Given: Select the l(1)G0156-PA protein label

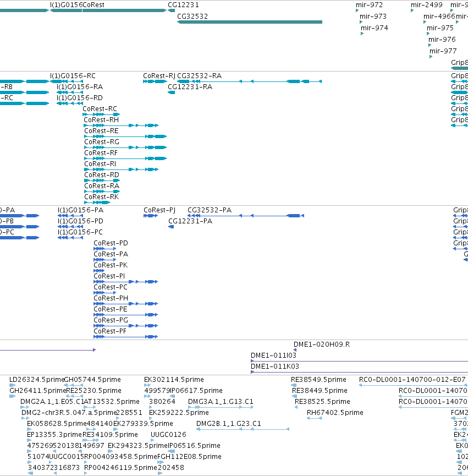Looking at the screenshot, I should tap(80, 210).
